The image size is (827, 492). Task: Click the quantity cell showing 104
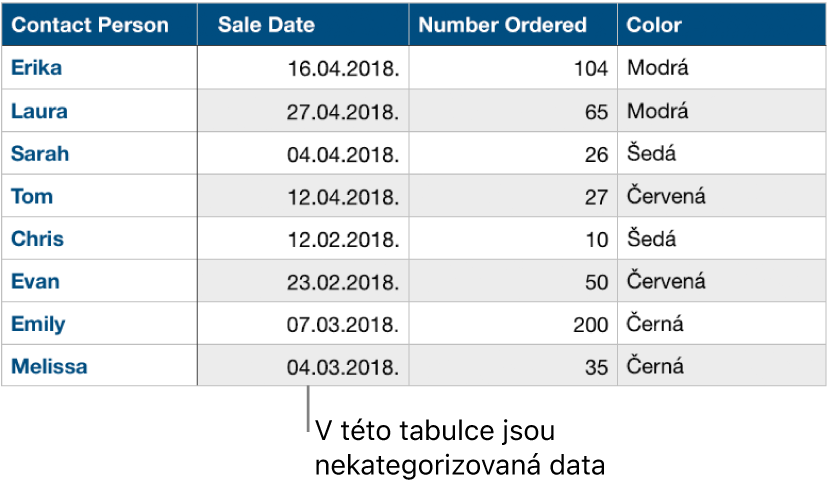(513, 68)
